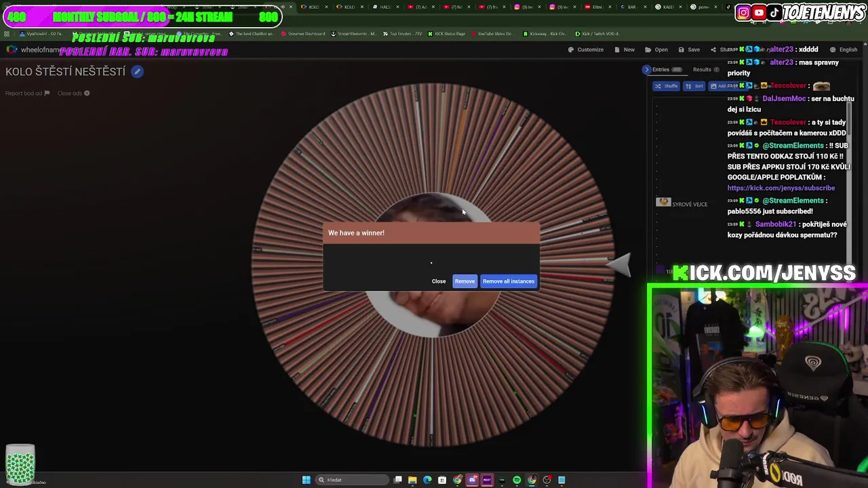This screenshot has width=868, height=488.
Task: Open Notepad from the taskbar
Action: coord(561,480)
